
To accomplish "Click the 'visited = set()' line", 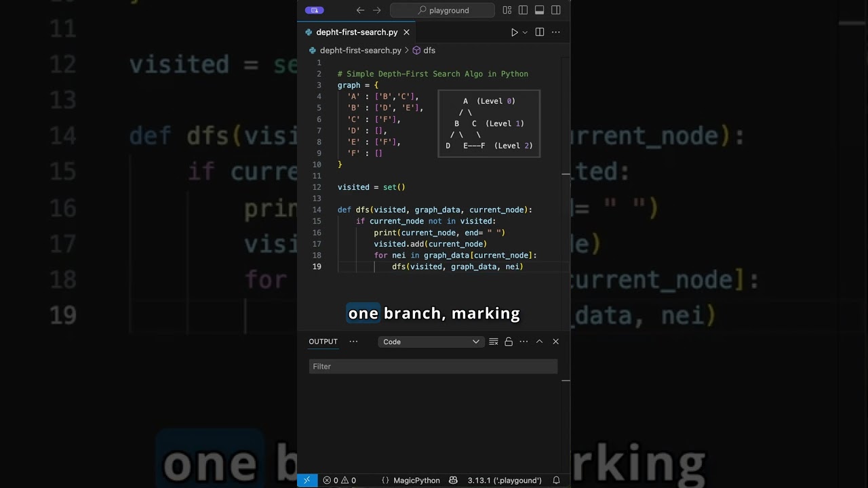I will click(x=371, y=187).
